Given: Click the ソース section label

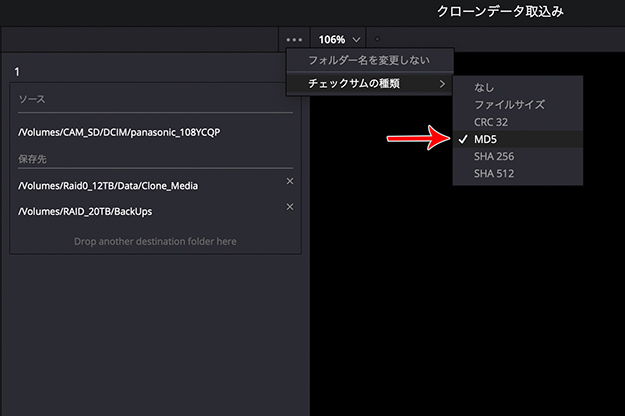Looking at the screenshot, I should tap(32, 100).
